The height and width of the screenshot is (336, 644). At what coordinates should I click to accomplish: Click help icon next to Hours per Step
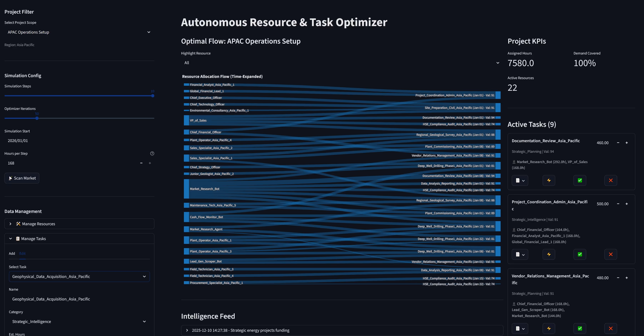pyautogui.click(x=152, y=154)
